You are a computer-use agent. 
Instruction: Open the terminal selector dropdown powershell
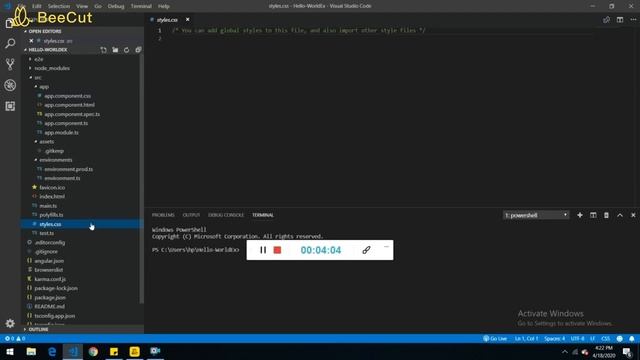536,215
